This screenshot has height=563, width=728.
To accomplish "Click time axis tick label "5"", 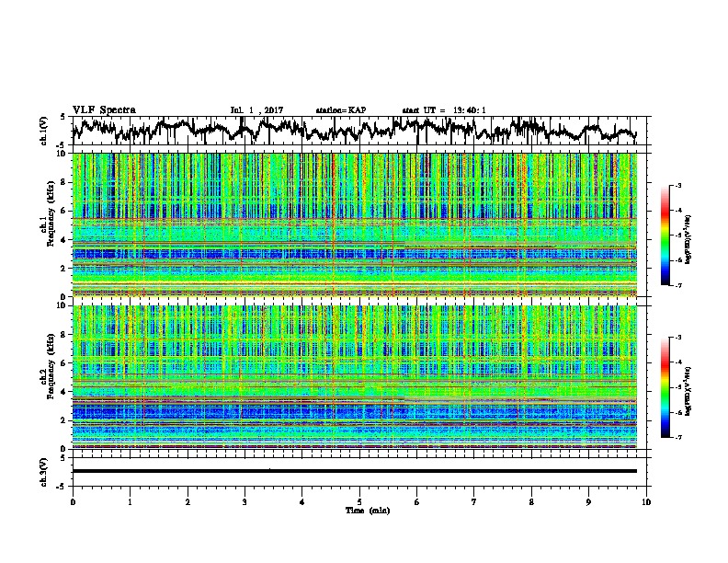I will coord(359,502).
